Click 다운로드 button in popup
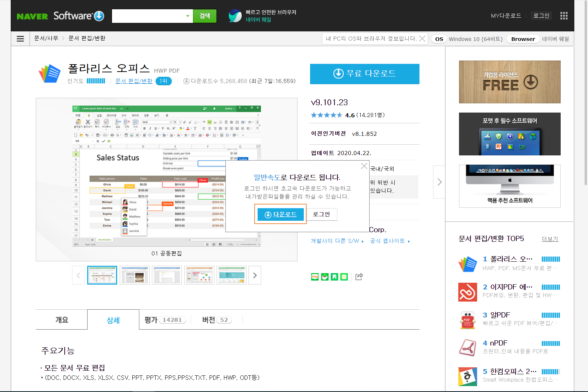The image size is (588, 392). click(281, 214)
